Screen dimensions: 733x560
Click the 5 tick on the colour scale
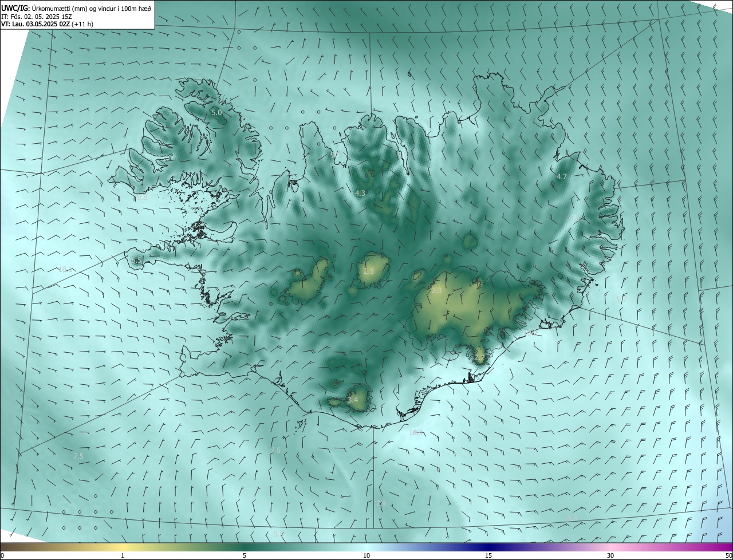[x=245, y=556]
